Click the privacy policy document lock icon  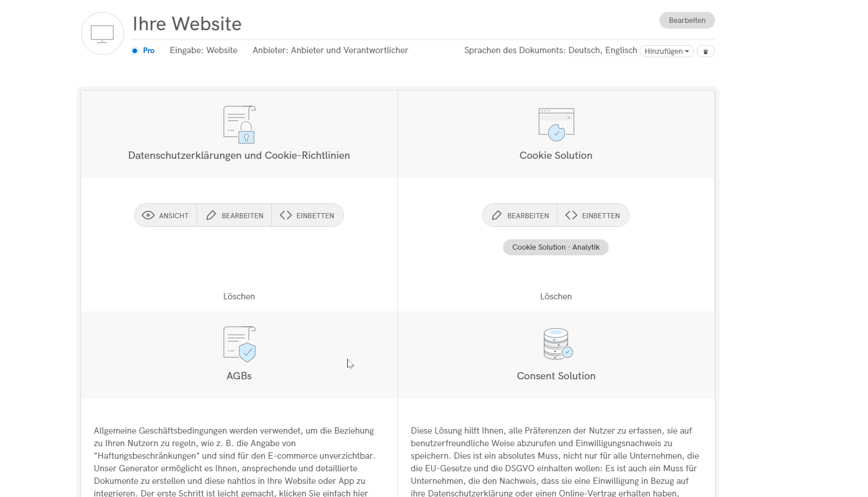coord(239,125)
